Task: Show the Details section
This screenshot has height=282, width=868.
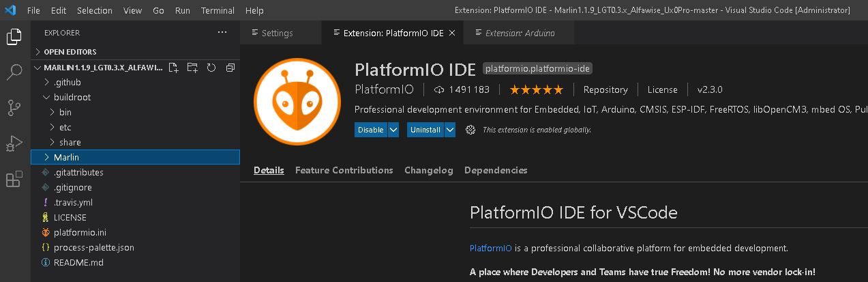Action: tap(269, 170)
